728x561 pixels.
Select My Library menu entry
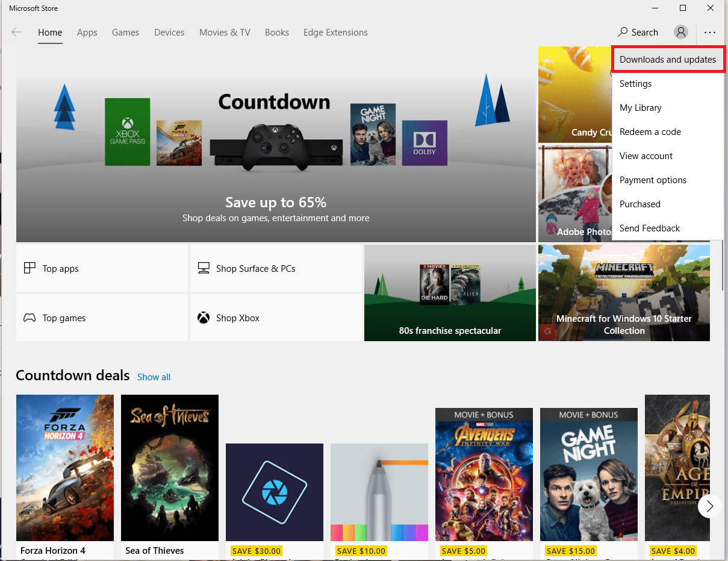[x=668, y=108]
